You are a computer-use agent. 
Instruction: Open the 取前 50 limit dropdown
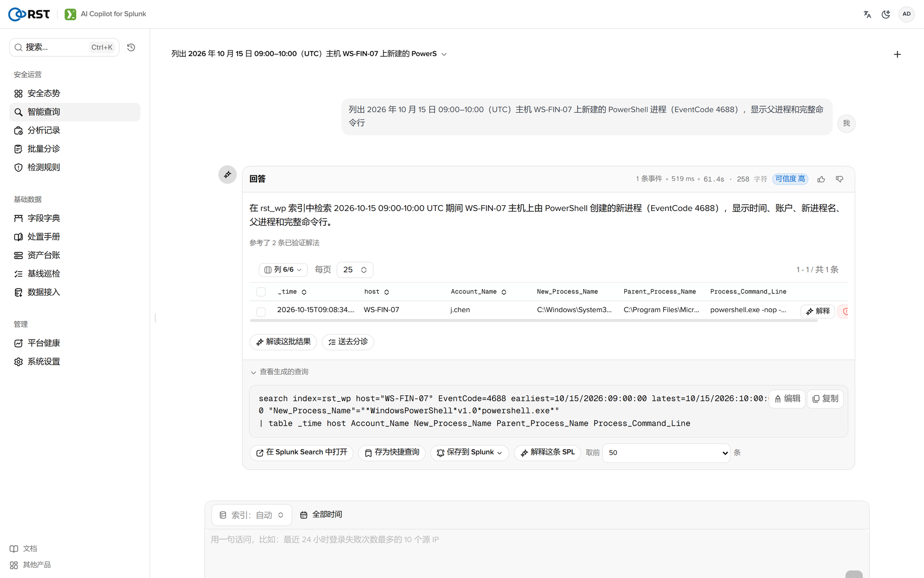pyautogui.click(x=667, y=453)
